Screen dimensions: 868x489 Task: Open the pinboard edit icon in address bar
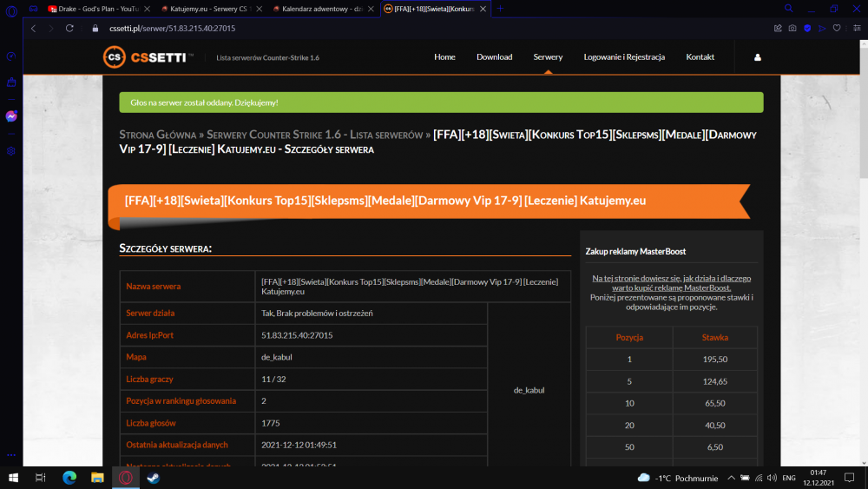pyautogui.click(x=778, y=29)
